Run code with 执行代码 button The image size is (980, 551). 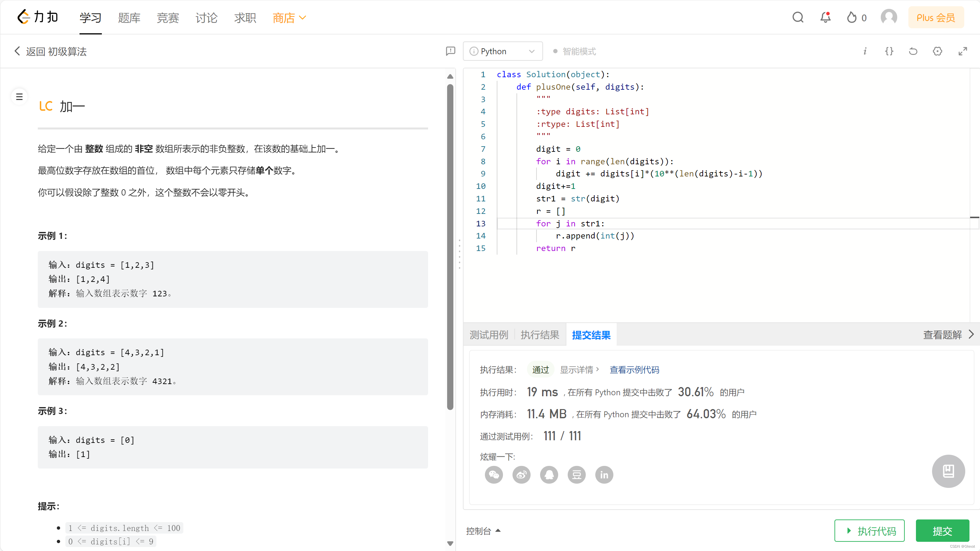point(869,530)
